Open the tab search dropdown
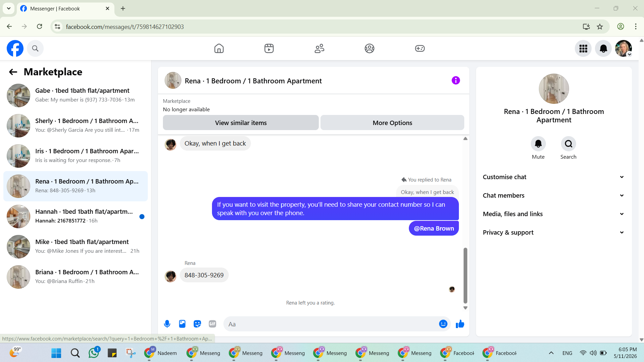Viewport: 644px width, 362px height. pos(9,8)
